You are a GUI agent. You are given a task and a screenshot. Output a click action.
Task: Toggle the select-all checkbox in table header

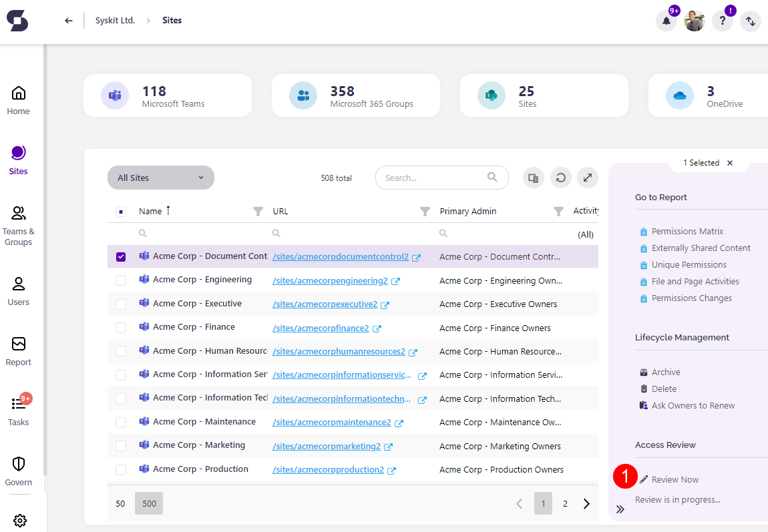[121, 212]
